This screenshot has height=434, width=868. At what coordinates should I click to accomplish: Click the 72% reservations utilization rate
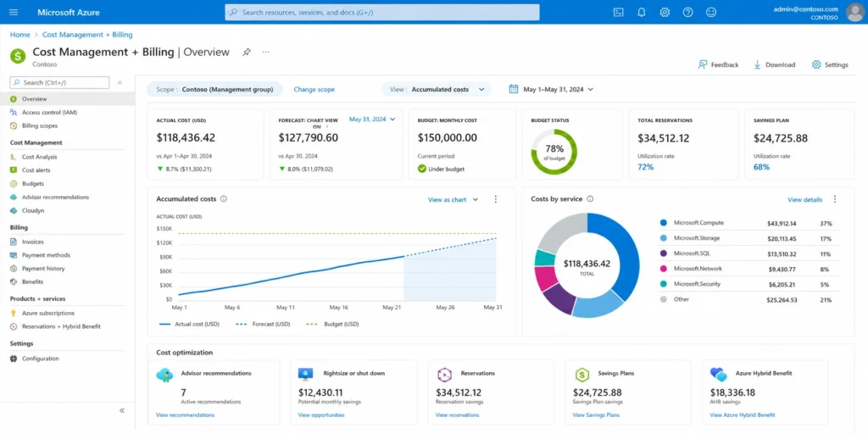point(645,167)
